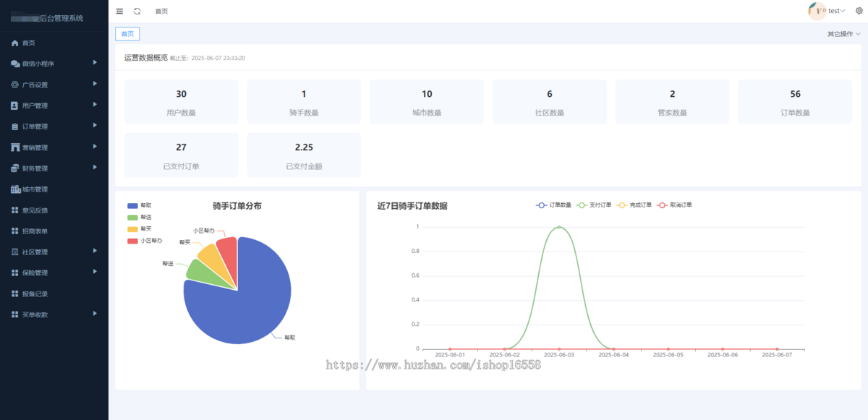Expand the 订单管理 submenu arrow
Viewport: 868px width, 420px height.
tap(95, 126)
